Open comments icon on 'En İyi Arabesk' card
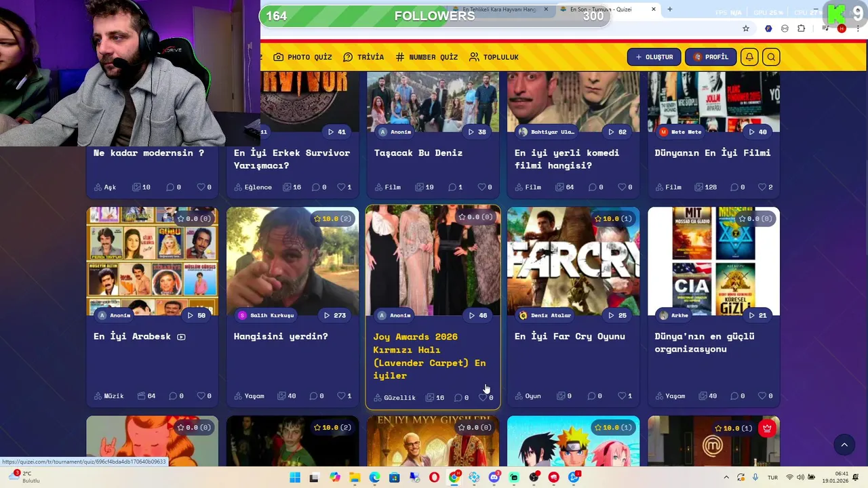868x488 pixels. [x=172, y=396]
